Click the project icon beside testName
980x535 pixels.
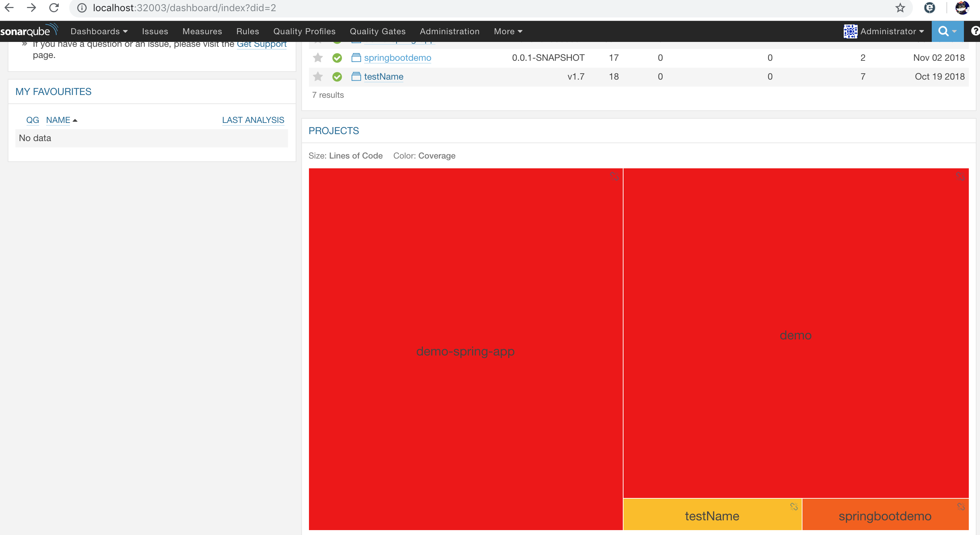click(x=356, y=76)
